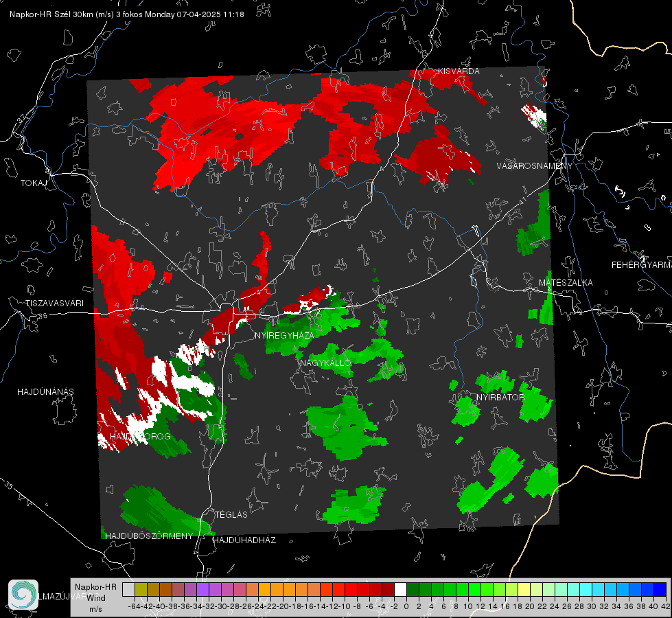Click the dark green swatch from 0 to 2
This screenshot has width=672, height=618.
[413, 589]
